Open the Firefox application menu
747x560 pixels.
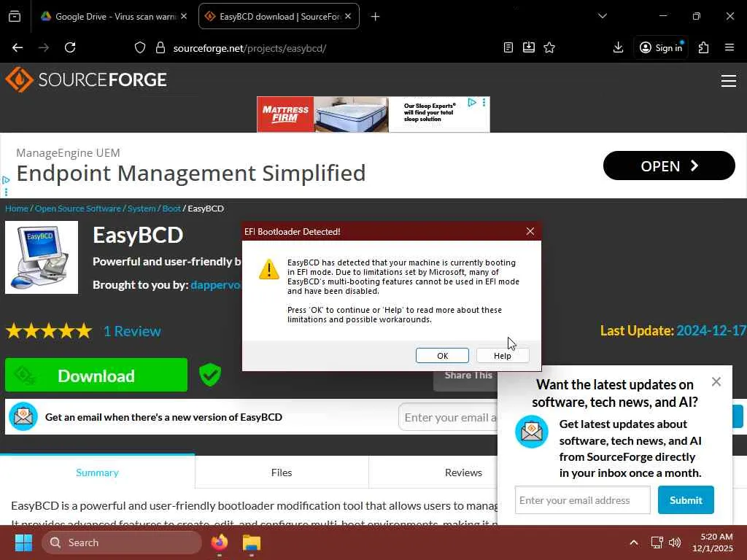pos(729,47)
